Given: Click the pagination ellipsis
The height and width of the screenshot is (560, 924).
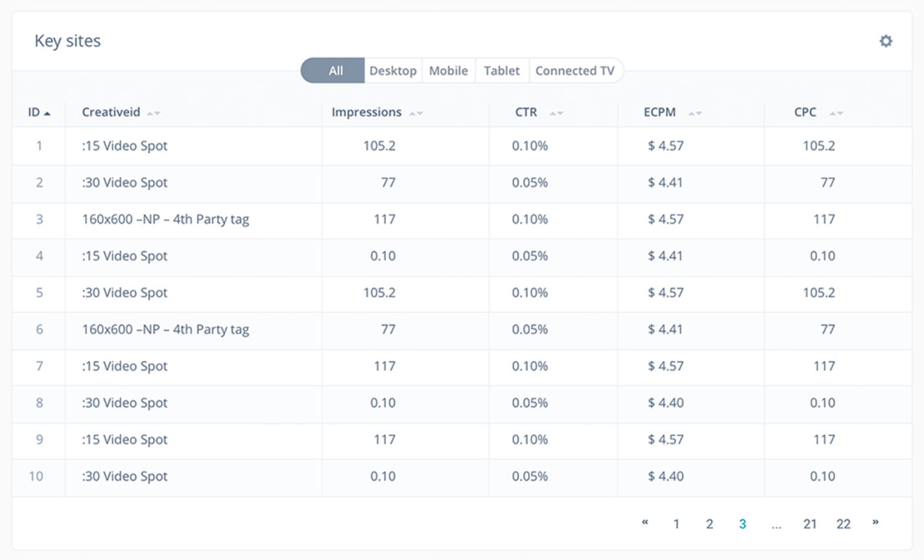Looking at the screenshot, I should click(776, 525).
